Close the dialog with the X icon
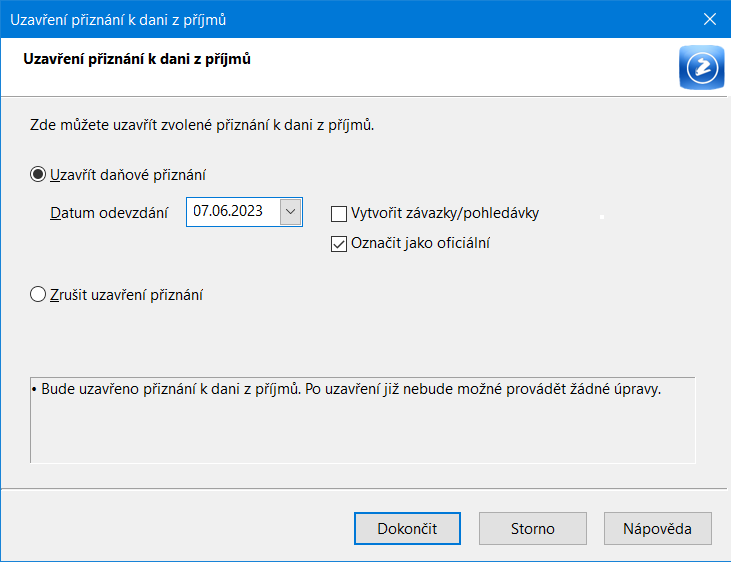 point(710,19)
